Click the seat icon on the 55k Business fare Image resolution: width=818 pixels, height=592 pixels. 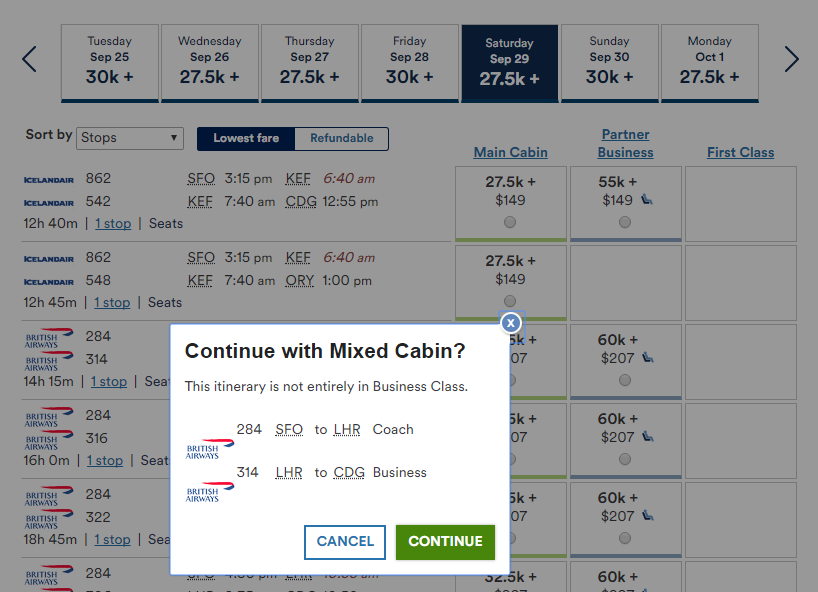click(647, 200)
